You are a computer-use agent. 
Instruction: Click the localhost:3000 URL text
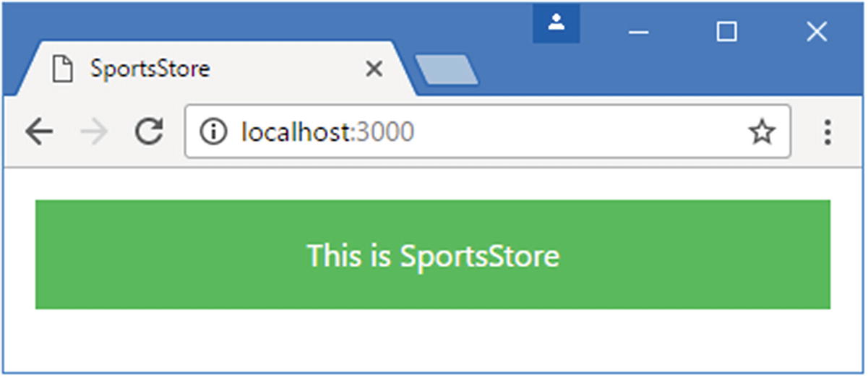(327, 132)
